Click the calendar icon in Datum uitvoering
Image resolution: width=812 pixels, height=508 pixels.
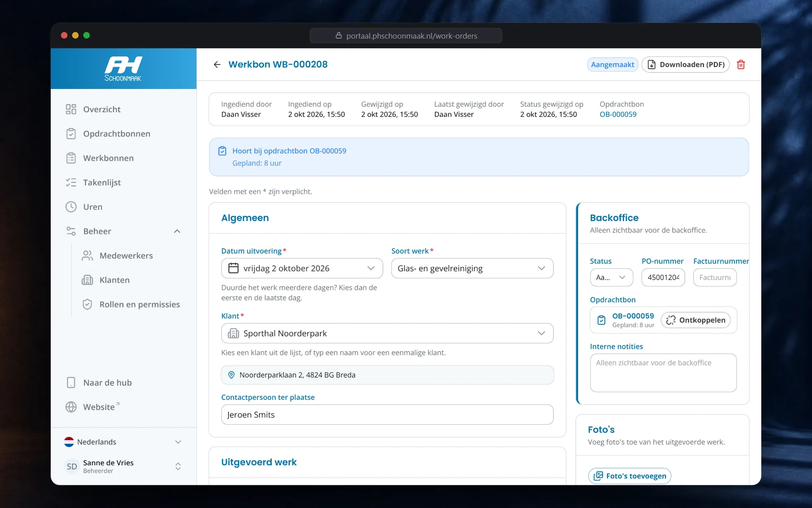pos(233,268)
